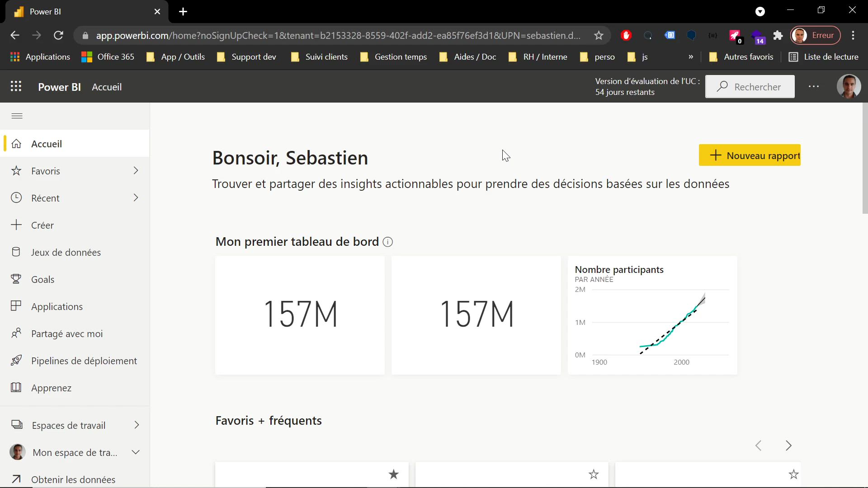The height and width of the screenshot is (488, 868).
Task: Go to previous Favoris + fréquents page arrow
Action: [x=759, y=446]
